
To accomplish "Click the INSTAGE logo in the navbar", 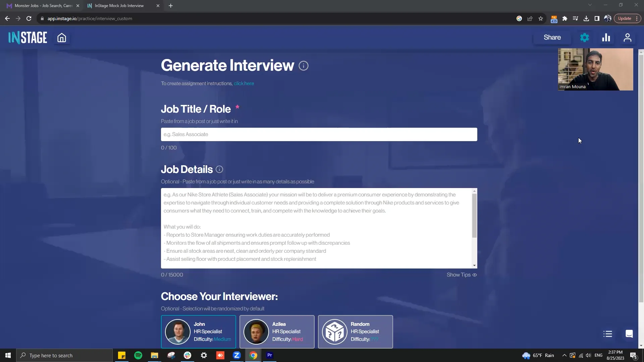I will 27,38.
